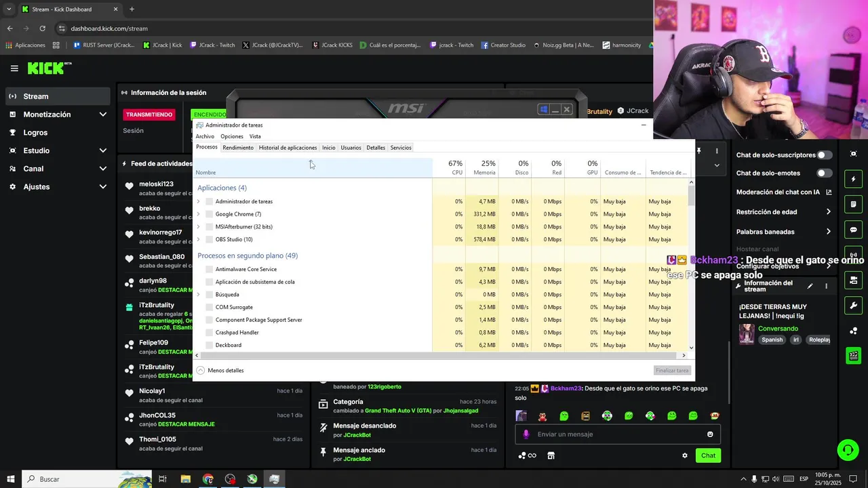Open the Archivo menu in Task Manager
Viewport: 868px width, 488px height.
[205, 136]
